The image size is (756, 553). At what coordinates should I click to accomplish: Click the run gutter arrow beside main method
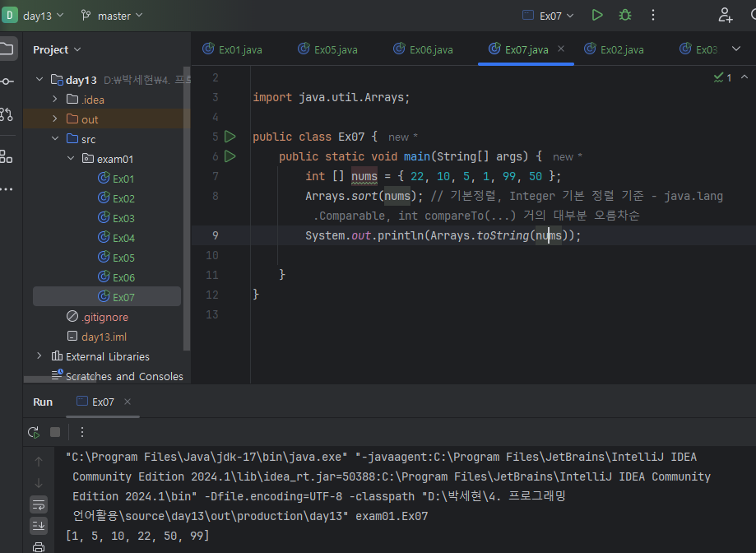coord(230,156)
